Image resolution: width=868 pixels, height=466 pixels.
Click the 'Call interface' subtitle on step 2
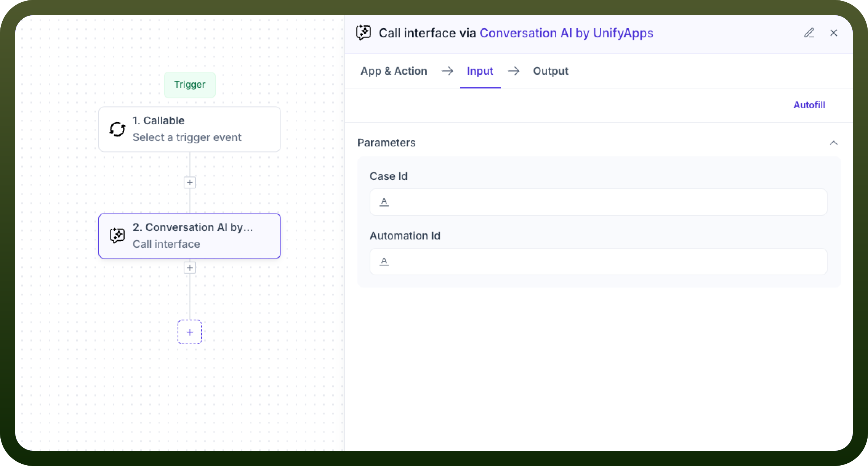pos(166,244)
